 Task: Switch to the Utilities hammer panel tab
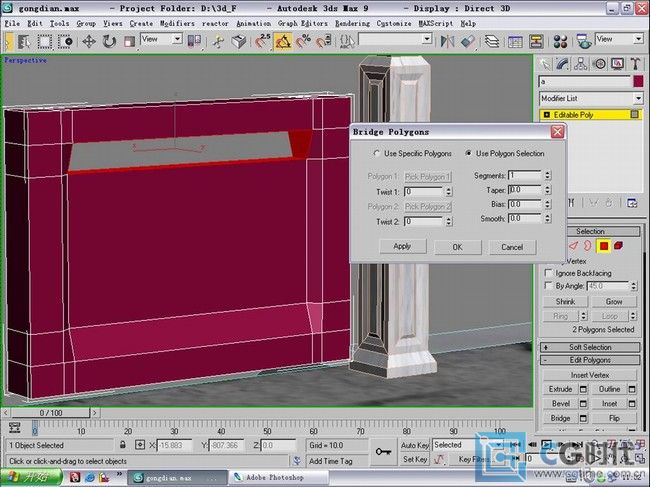click(x=635, y=64)
